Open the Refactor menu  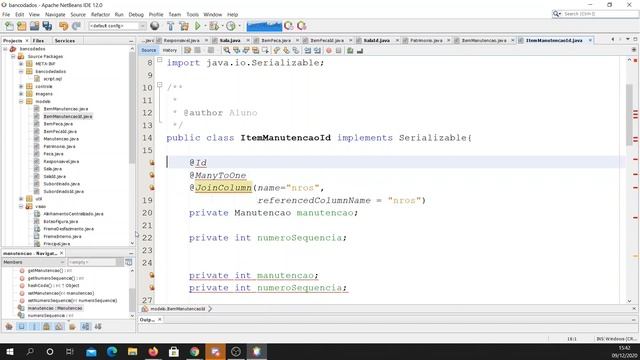(100, 14)
